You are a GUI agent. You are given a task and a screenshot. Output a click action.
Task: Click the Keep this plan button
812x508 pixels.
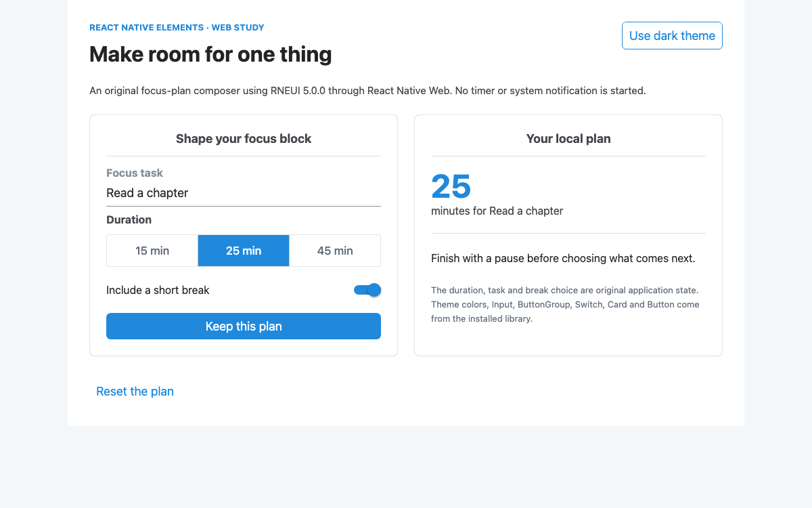[244, 326]
